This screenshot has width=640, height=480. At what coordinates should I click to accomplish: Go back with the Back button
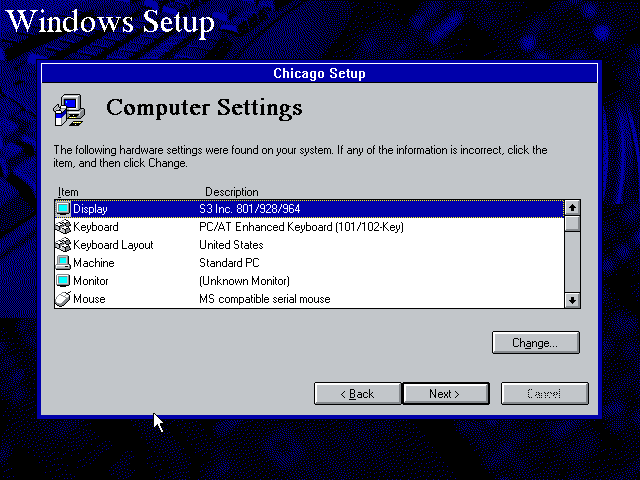click(358, 393)
